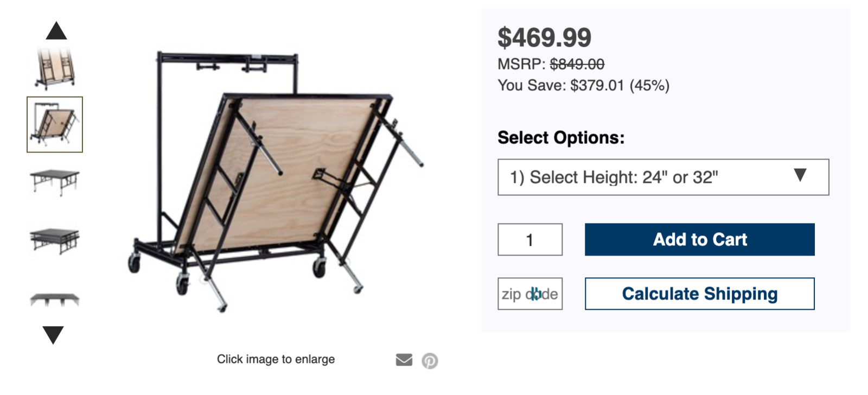Select the partially visible bottom thumbnail
The width and height of the screenshot is (868, 395).
(54, 299)
